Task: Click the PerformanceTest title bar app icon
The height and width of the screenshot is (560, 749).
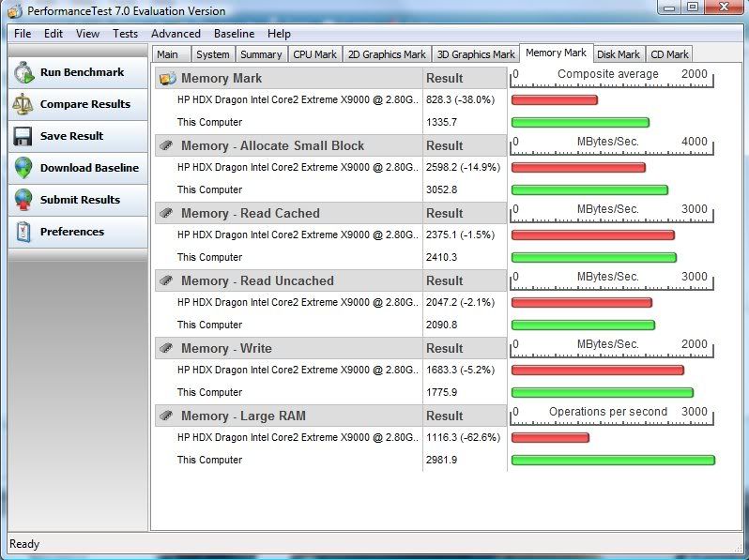Action: pyautogui.click(x=15, y=10)
